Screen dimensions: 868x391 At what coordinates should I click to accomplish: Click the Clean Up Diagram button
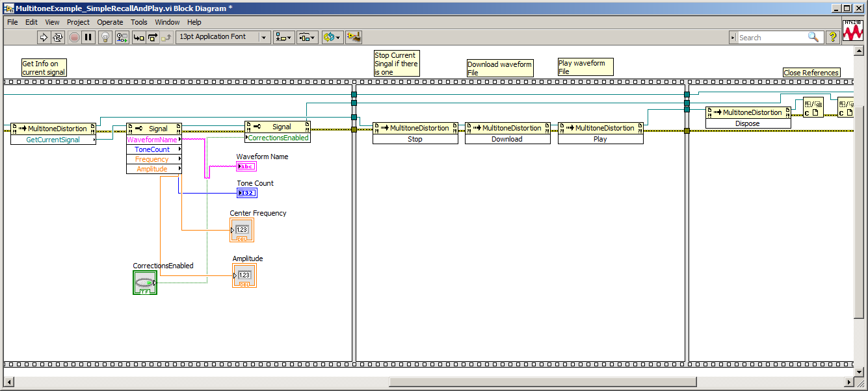[354, 37]
